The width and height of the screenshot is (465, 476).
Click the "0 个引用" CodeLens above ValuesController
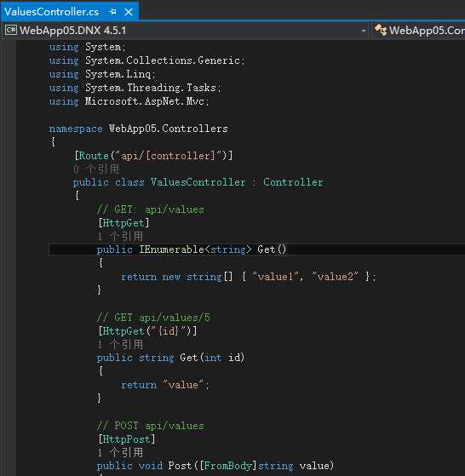click(x=96, y=169)
